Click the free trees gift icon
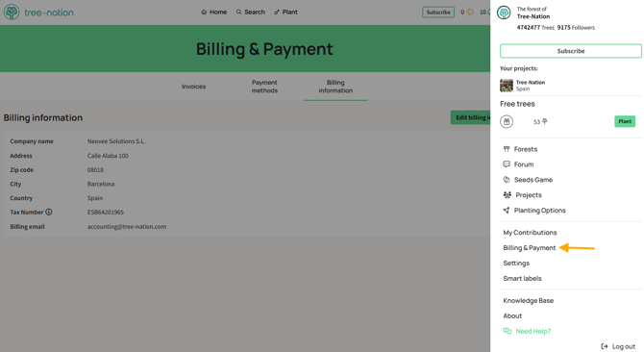The width and height of the screenshot is (644, 352). [x=507, y=121]
